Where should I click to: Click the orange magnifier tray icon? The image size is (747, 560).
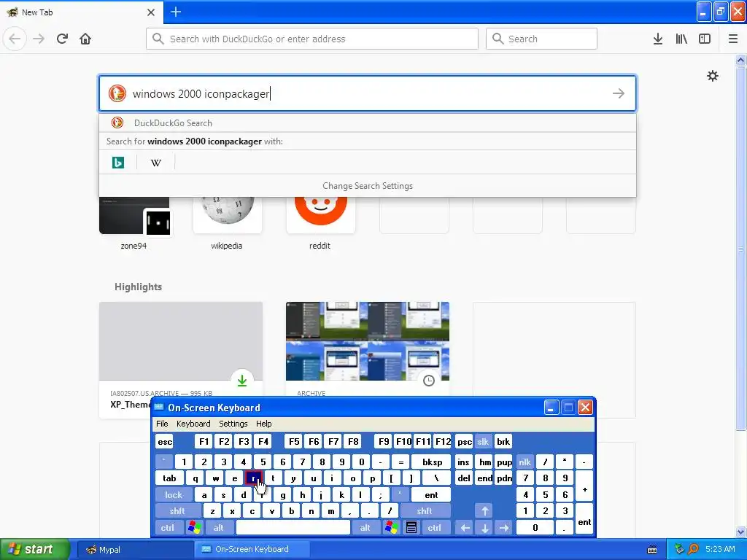point(693,549)
